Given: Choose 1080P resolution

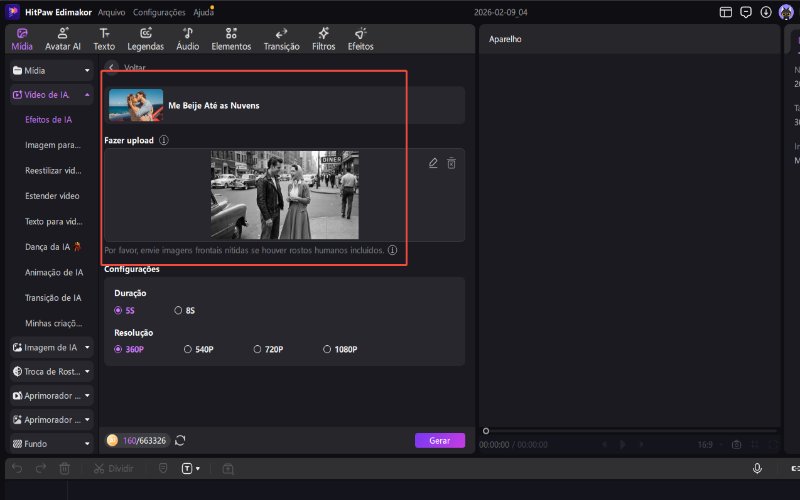Looking at the screenshot, I should click(339, 349).
